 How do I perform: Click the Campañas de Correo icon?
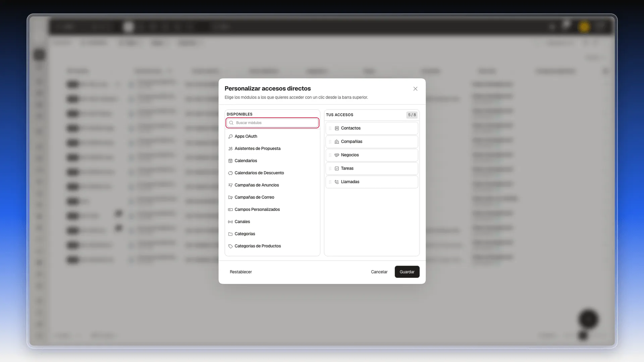(x=230, y=197)
